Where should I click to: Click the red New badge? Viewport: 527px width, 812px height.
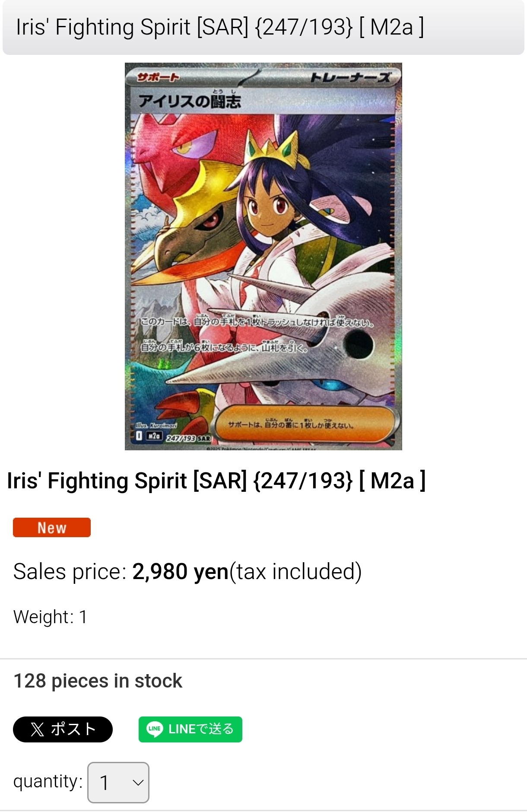tap(52, 527)
